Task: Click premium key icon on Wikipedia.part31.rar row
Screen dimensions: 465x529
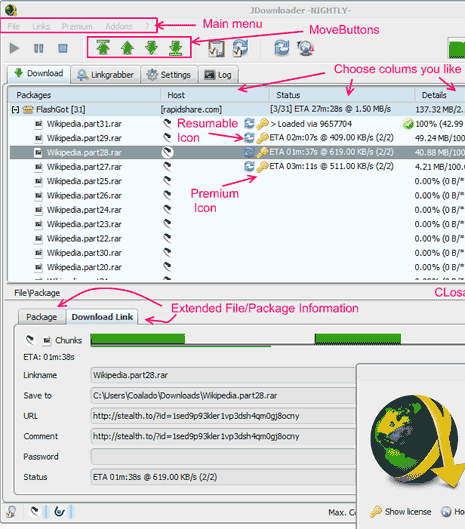Action: [262, 124]
